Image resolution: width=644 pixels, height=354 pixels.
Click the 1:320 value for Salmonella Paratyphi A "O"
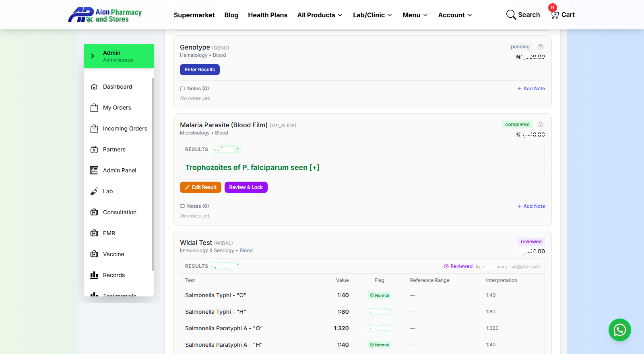[341, 328]
